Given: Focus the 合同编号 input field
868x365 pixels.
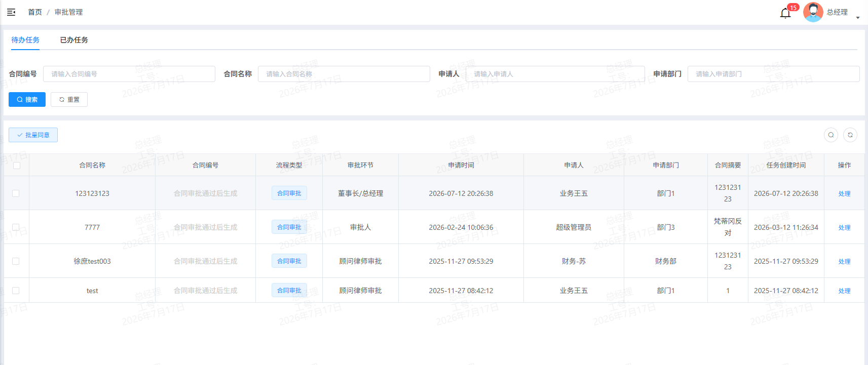Looking at the screenshot, I should point(129,74).
